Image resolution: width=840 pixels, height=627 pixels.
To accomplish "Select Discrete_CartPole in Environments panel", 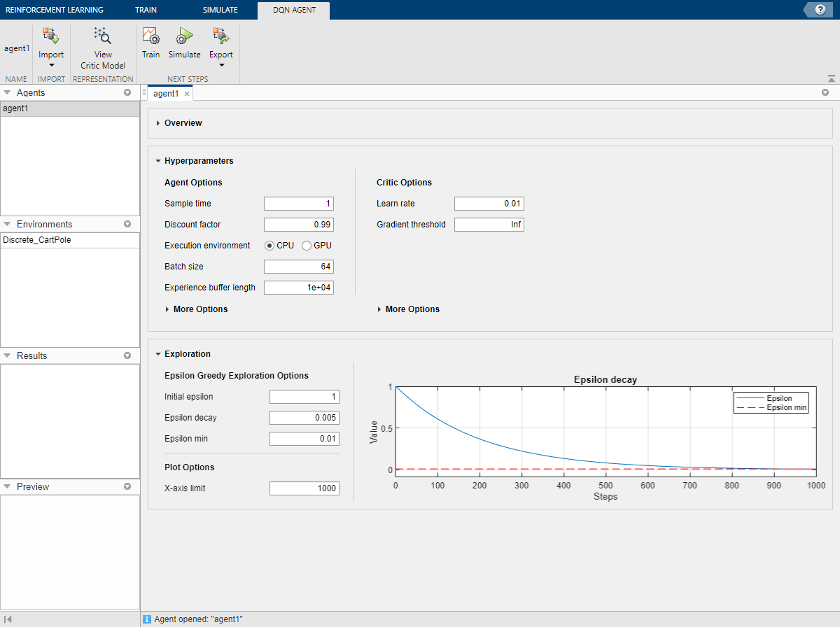I will click(x=37, y=240).
